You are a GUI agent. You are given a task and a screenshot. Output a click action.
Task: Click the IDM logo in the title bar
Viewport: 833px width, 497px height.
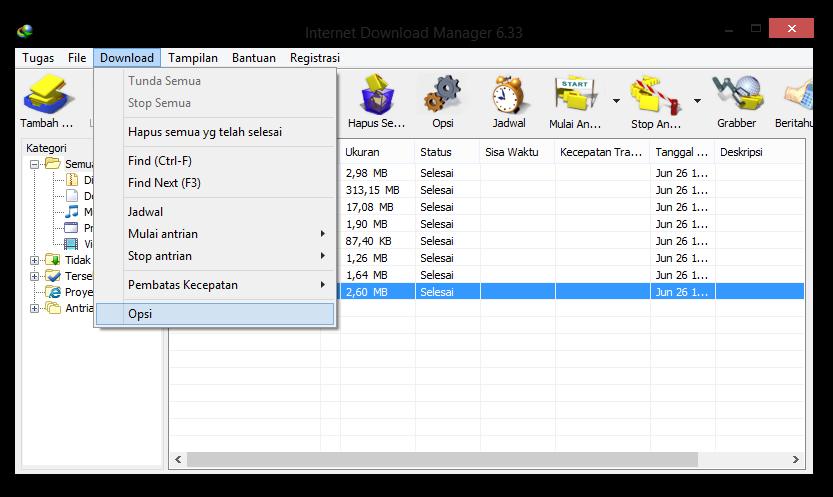point(25,32)
